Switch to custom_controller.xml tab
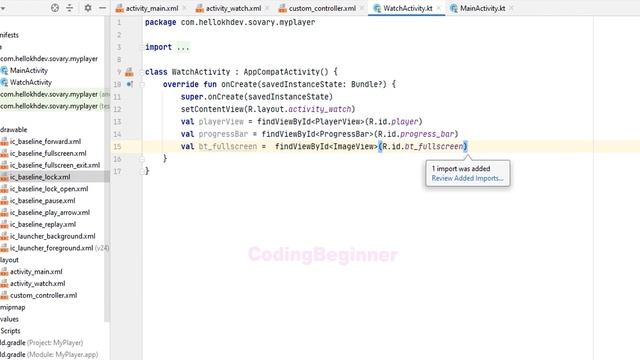The height and width of the screenshot is (360, 640). 322,8
